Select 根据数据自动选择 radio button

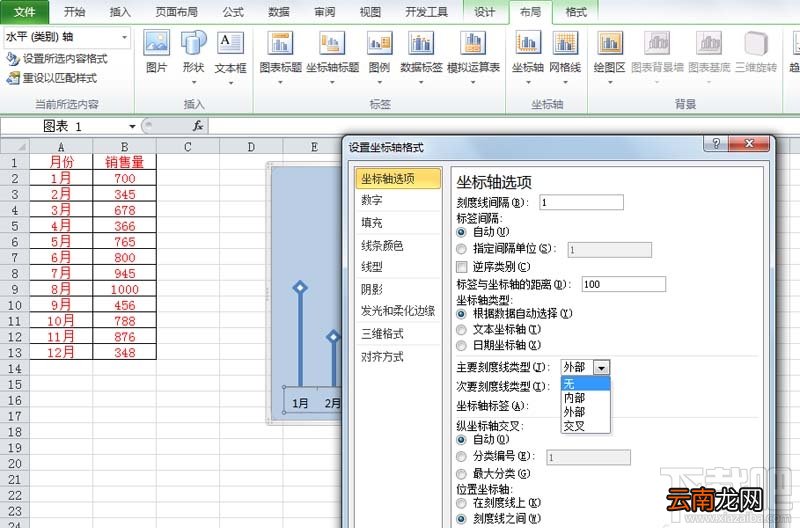click(461, 314)
